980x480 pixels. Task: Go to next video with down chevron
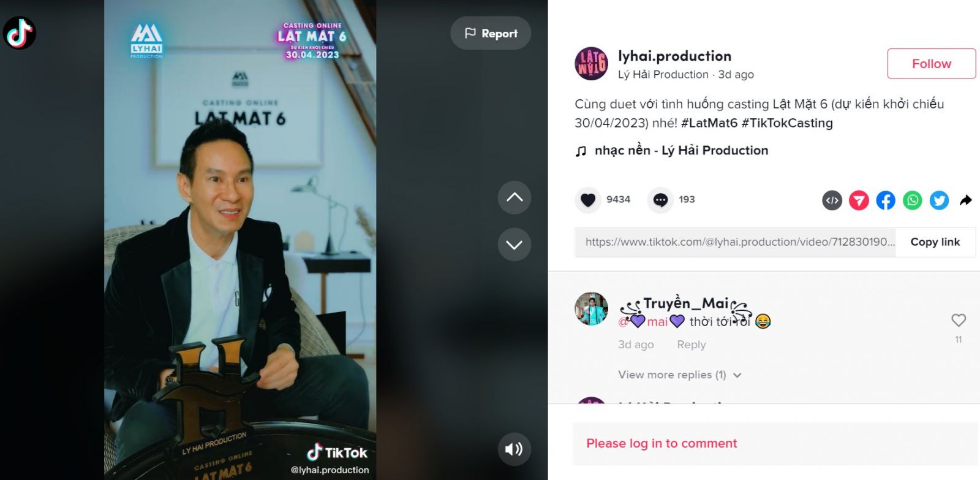pyautogui.click(x=514, y=245)
